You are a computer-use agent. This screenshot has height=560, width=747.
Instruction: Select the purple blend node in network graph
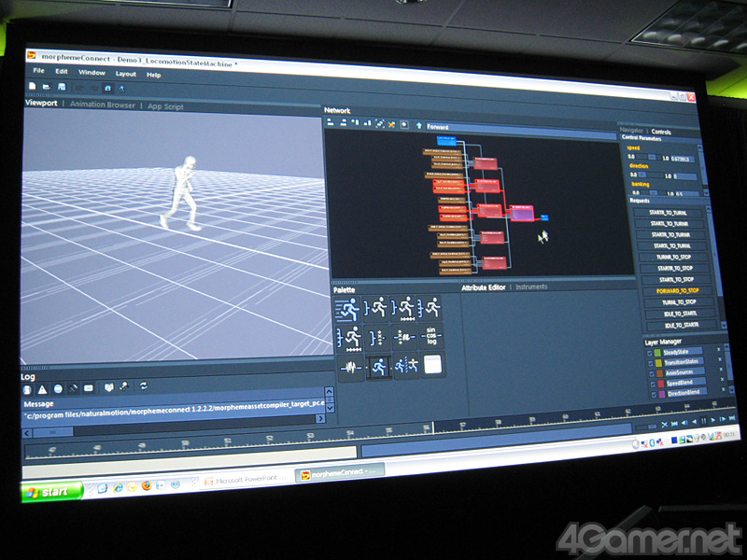[x=521, y=213]
